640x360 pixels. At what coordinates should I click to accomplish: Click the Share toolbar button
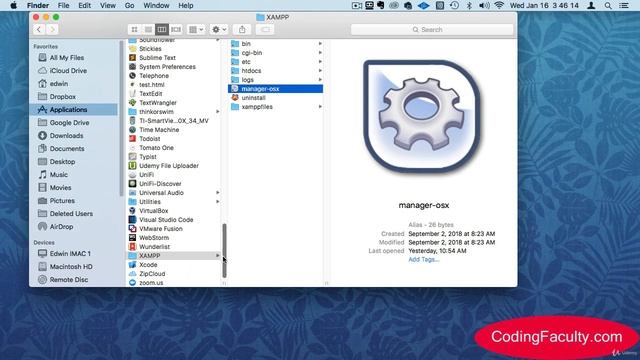(242, 29)
